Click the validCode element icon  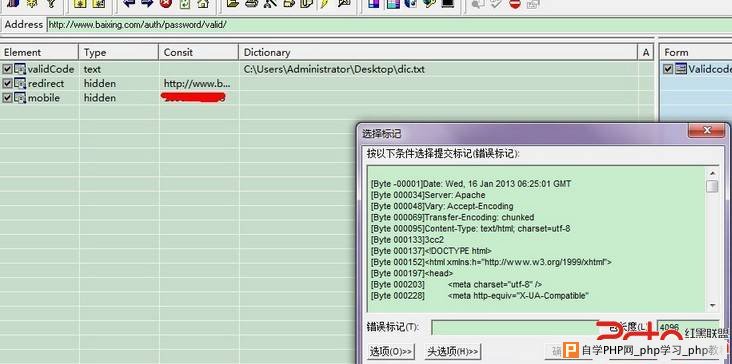pyautogui.click(x=20, y=69)
